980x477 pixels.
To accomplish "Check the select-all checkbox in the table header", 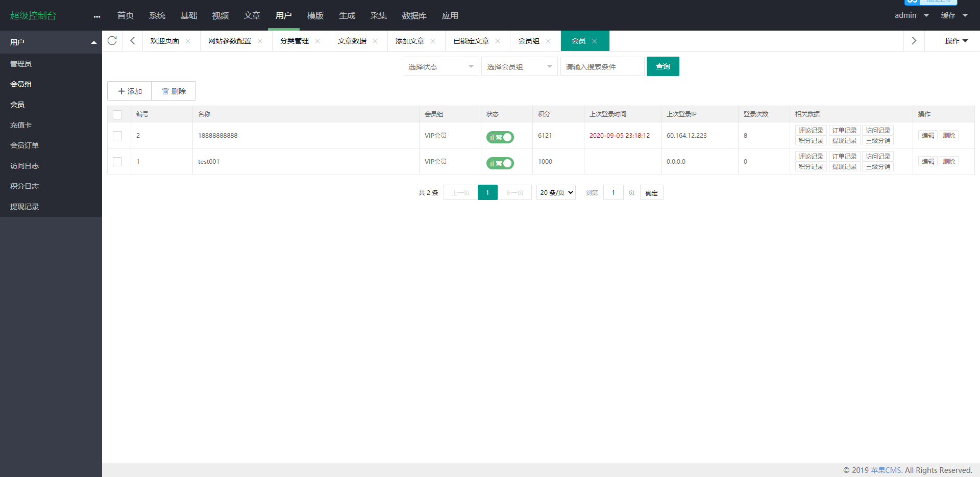I will tap(117, 114).
